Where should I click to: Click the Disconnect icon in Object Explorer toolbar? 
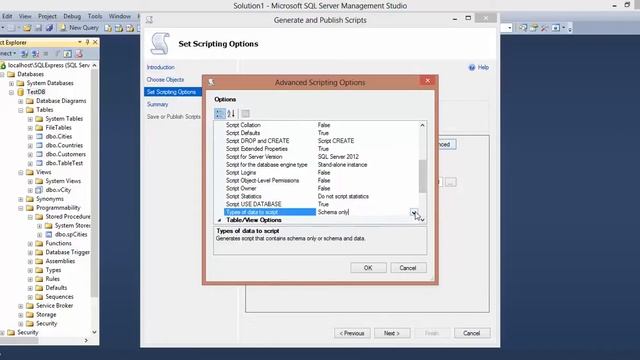coord(36,54)
